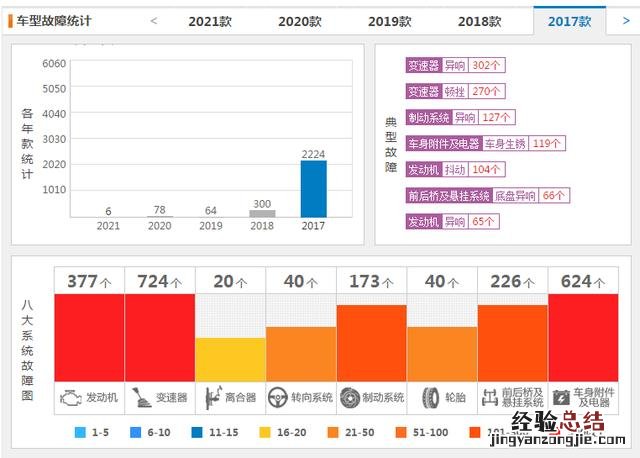Screen dimensions: 640x458
Task: Open the 2018款 year tab
Action: (x=479, y=21)
